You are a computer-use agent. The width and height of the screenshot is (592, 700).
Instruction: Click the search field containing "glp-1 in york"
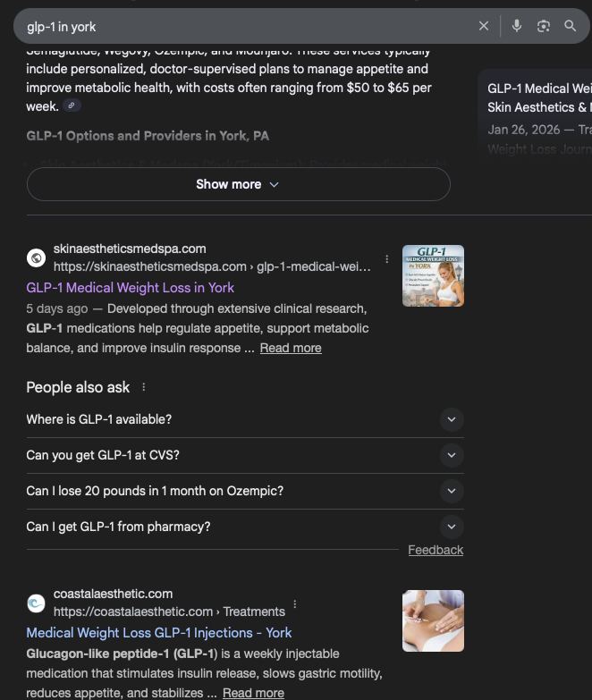(241, 27)
